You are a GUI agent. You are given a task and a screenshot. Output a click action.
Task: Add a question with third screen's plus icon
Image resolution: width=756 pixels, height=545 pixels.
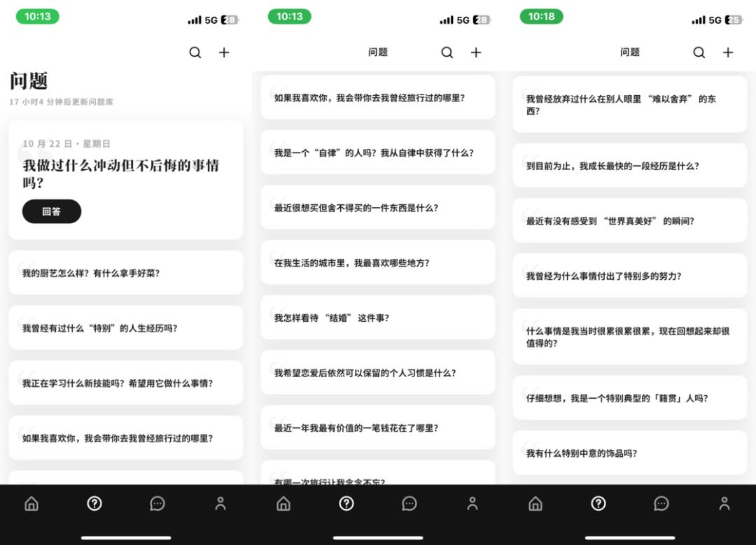coord(728,52)
